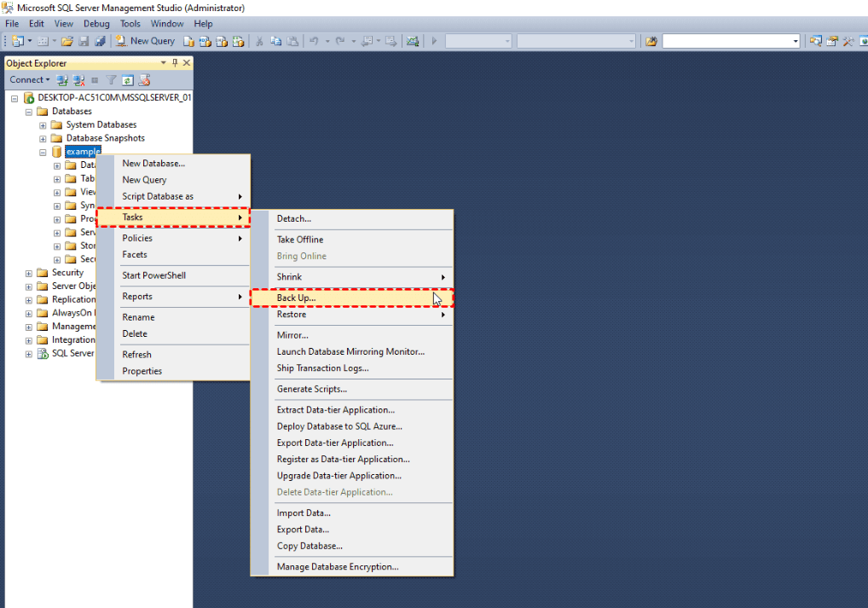Select Take Offline option
The height and width of the screenshot is (608, 868).
(x=352, y=240)
